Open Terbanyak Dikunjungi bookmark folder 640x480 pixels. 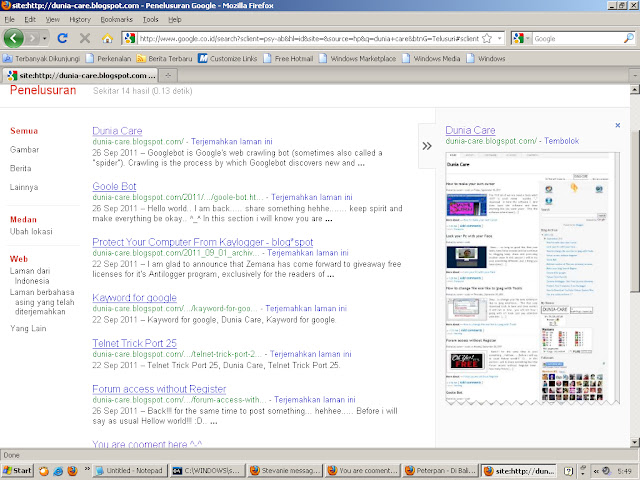tap(42, 58)
